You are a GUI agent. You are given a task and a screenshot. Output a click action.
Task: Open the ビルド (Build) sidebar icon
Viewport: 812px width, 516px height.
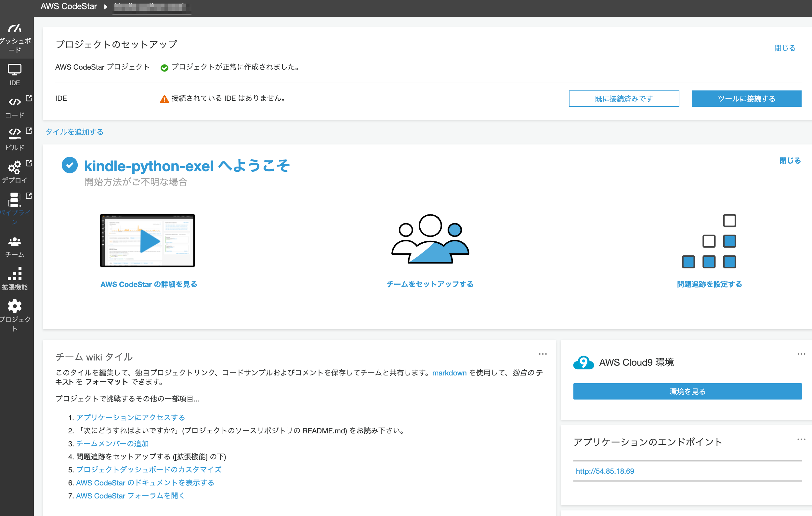point(15,134)
